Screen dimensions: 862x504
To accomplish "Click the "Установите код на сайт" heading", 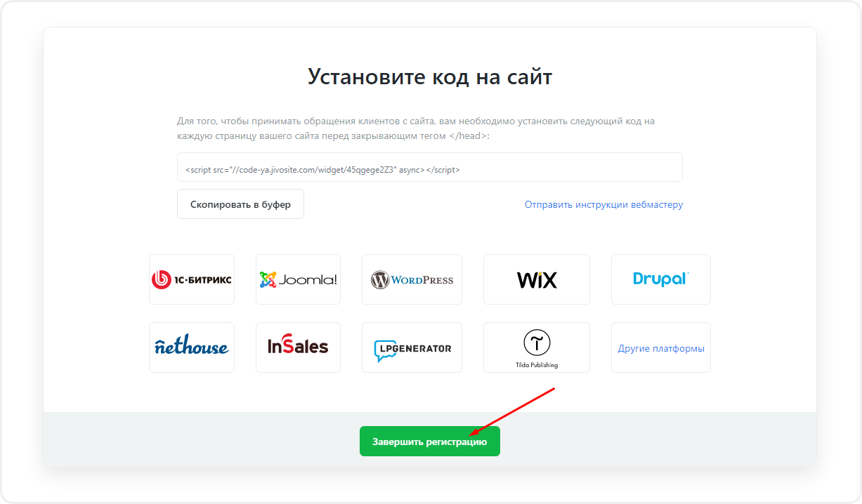I will [x=430, y=77].
